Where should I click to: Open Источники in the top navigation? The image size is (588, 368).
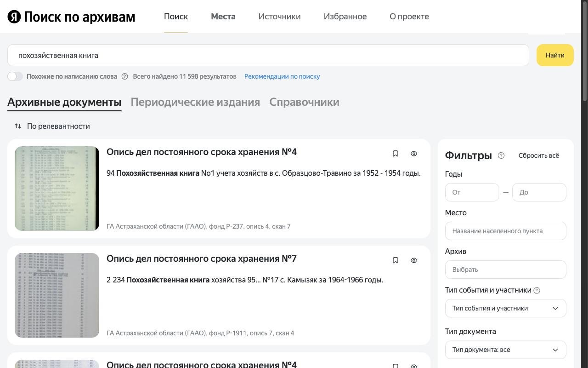(279, 17)
